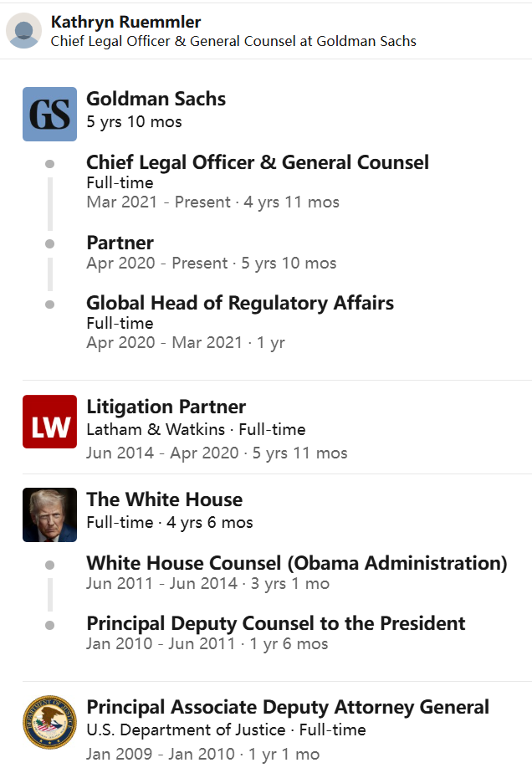The image size is (532, 773).
Task: Click the Department of Justice seal logo
Action: [x=49, y=722]
